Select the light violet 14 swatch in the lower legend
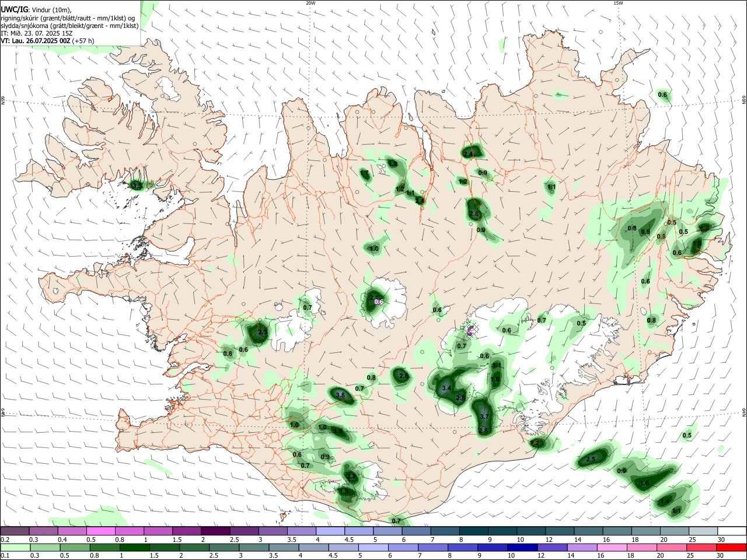The width and height of the screenshot is (747, 560). point(582,548)
